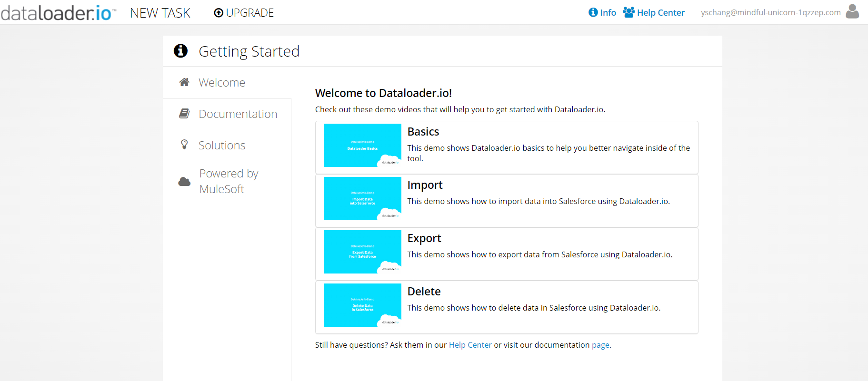This screenshot has height=381, width=868.
Task: Click the yschang account email
Action: 771,12
